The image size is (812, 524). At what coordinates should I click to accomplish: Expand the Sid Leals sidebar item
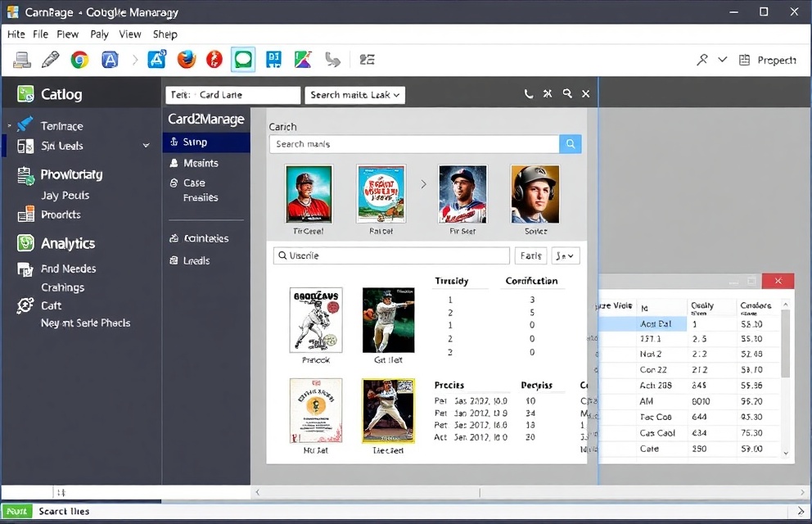pos(147,146)
